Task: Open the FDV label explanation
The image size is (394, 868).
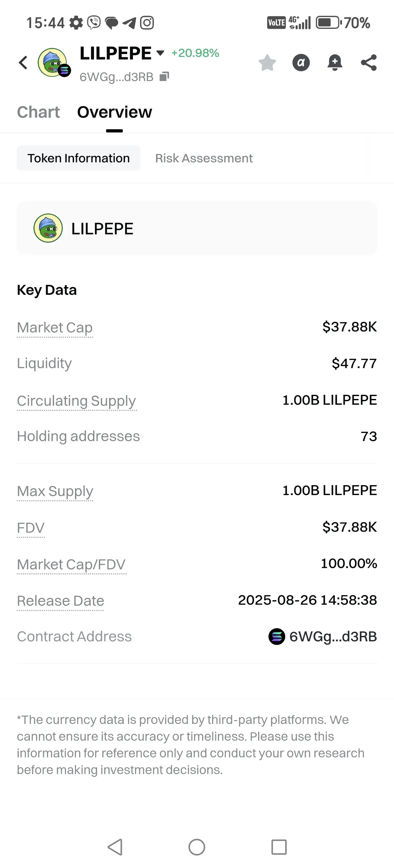Action: click(31, 528)
